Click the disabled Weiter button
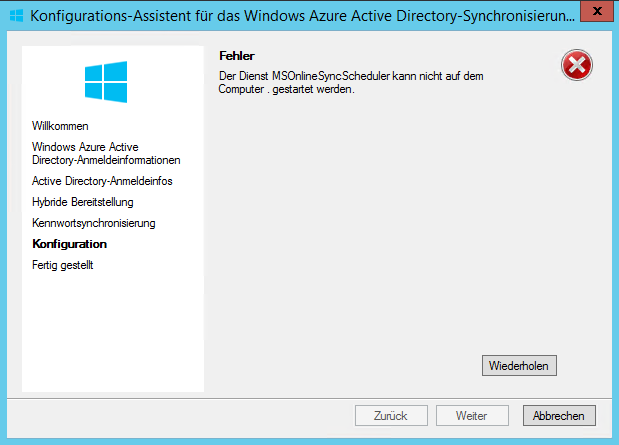 471,415
